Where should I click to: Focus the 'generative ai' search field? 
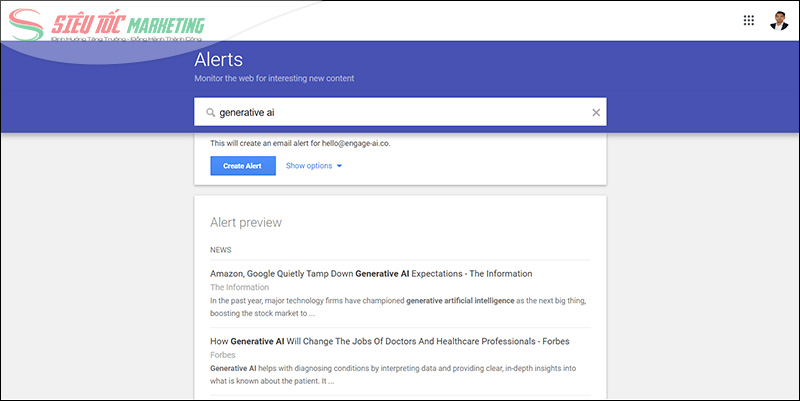click(x=400, y=113)
